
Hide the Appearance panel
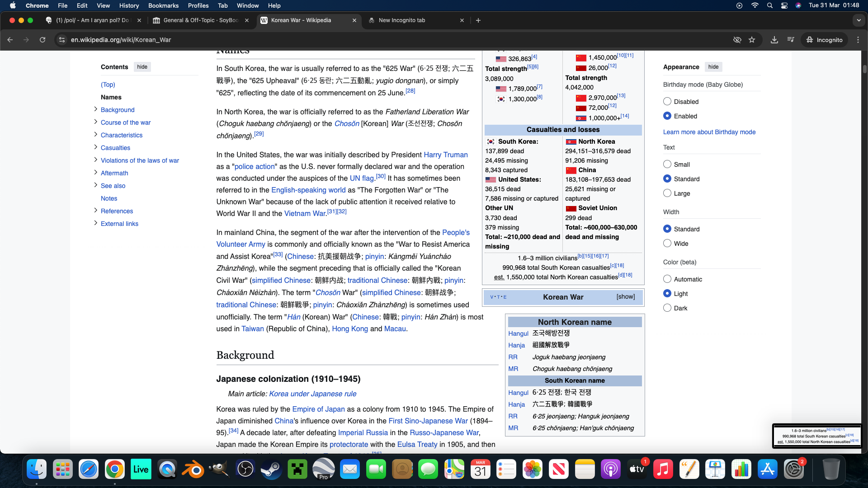click(x=713, y=67)
